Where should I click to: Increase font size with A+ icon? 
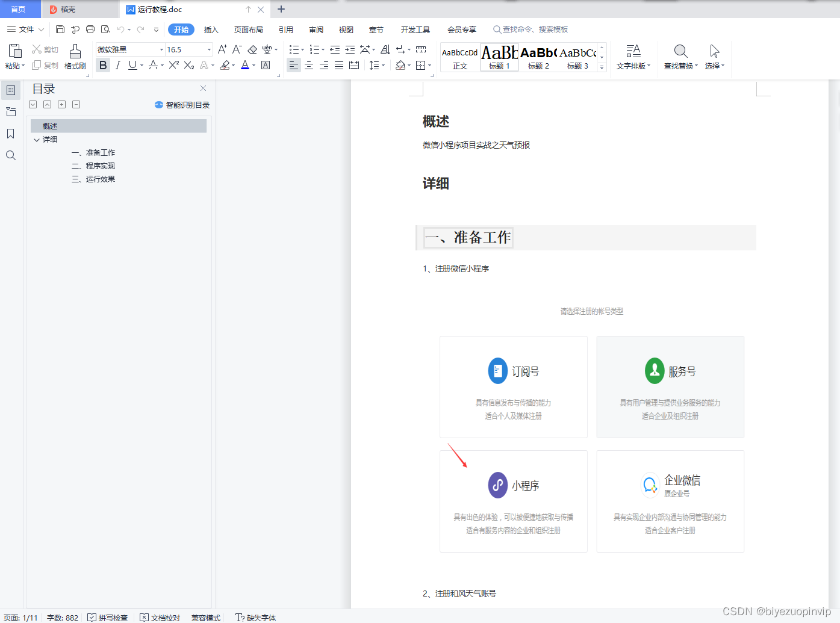(x=222, y=49)
